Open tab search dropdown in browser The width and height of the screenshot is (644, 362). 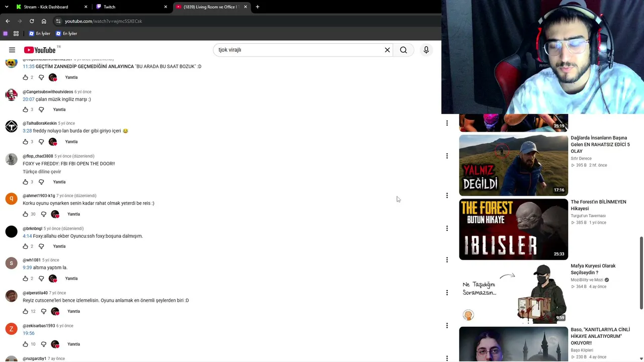point(7,7)
